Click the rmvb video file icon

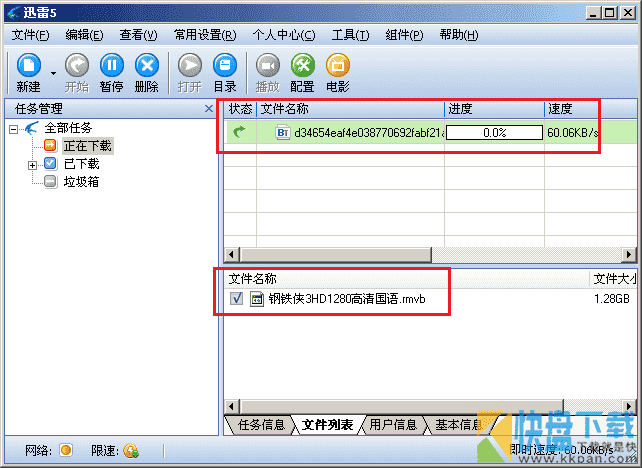pyautogui.click(x=257, y=299)
